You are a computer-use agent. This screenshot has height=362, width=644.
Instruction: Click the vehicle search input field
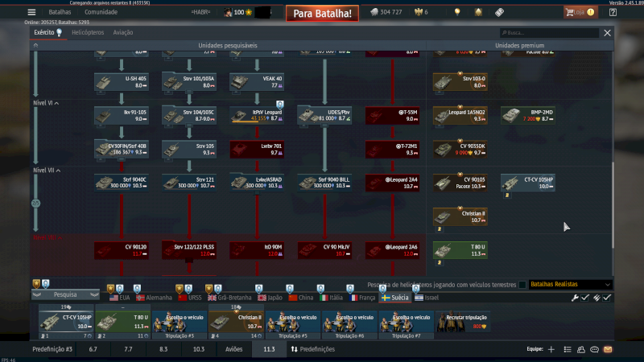(x=552, y=33)
